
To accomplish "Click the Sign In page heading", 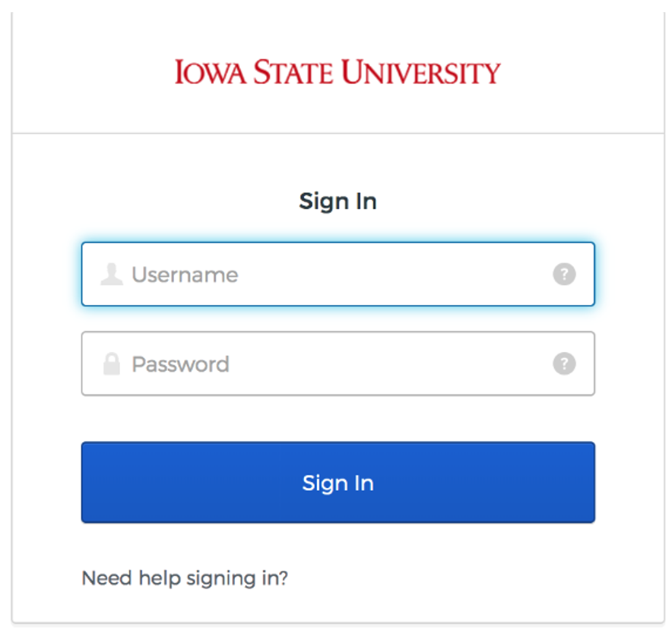I will pos(338,201).
